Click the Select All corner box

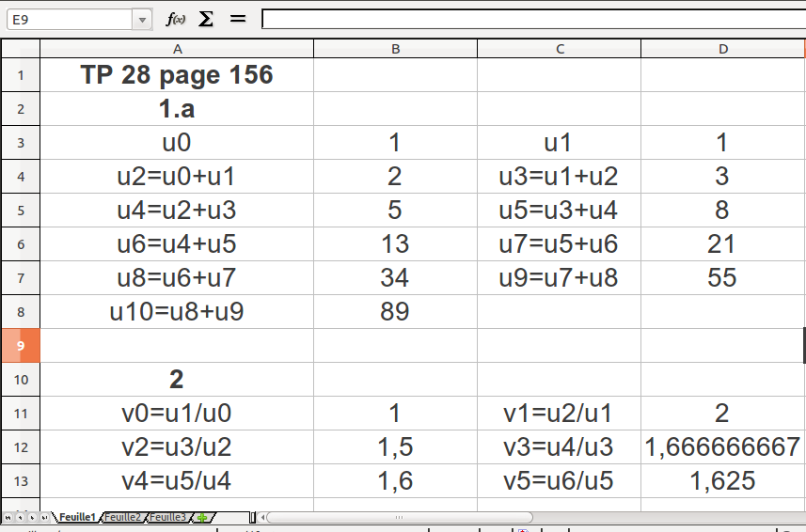(x=20, y=49)
